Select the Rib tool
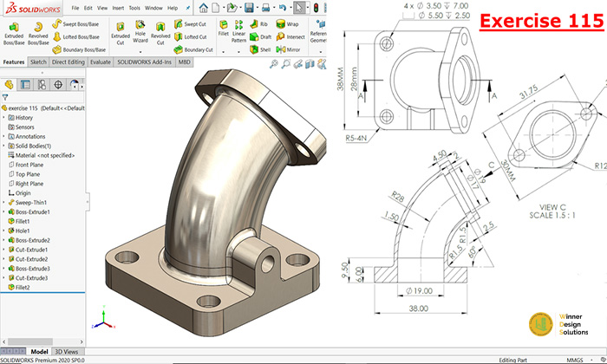This screenshot has width=607, height=364. click(259, 24)
